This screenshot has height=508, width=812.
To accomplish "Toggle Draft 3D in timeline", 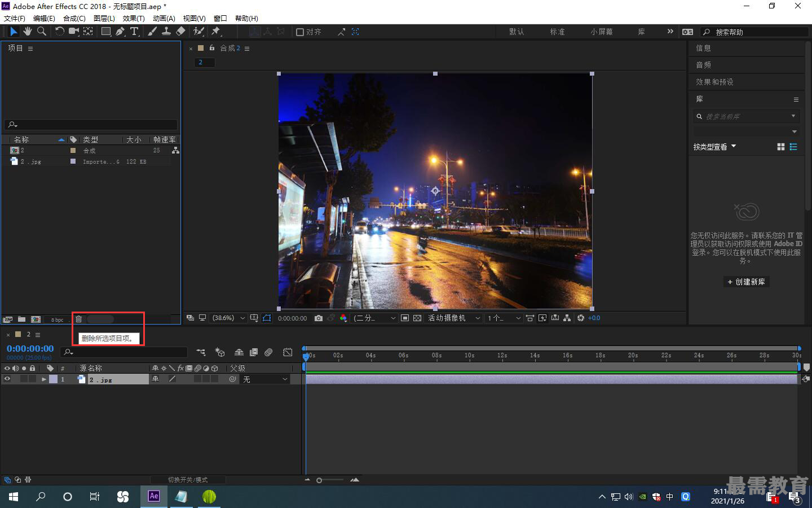I will 220,352.
